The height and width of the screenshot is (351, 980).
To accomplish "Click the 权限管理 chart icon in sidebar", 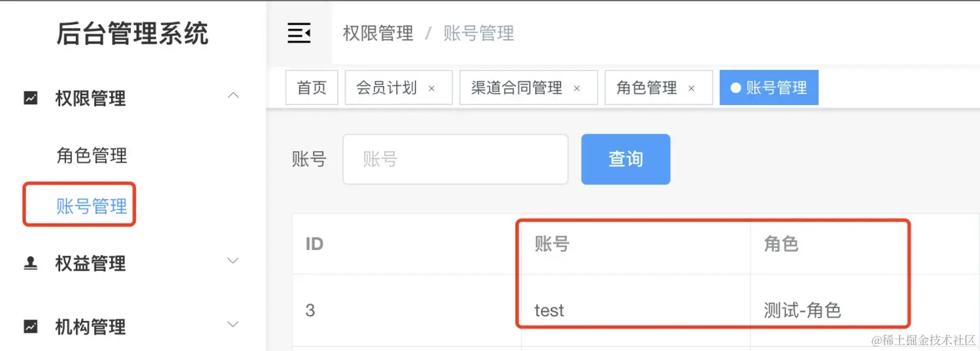I will coord(31,99).
